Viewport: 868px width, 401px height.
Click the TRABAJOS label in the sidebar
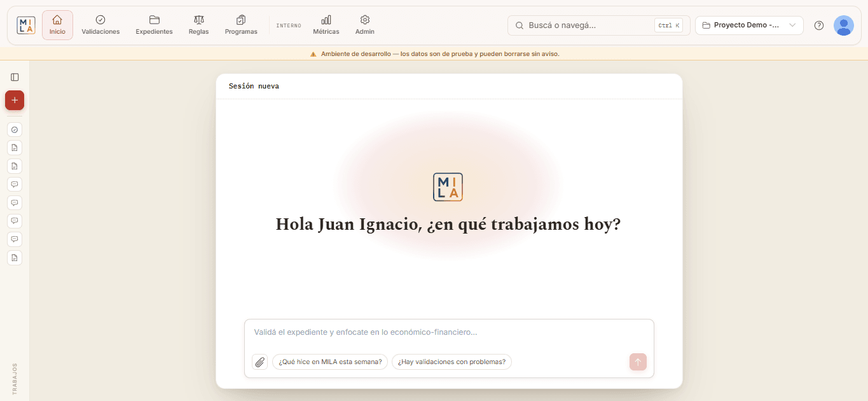[x=15, y=379]
